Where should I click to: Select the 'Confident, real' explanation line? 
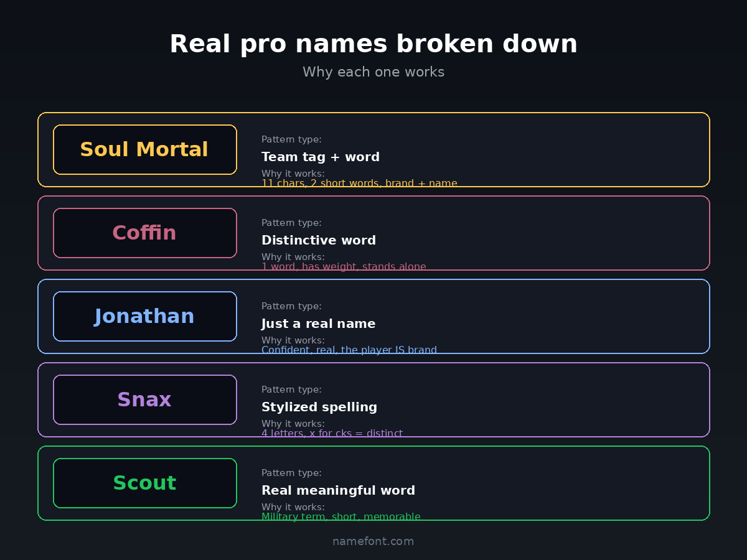(349, 350)
